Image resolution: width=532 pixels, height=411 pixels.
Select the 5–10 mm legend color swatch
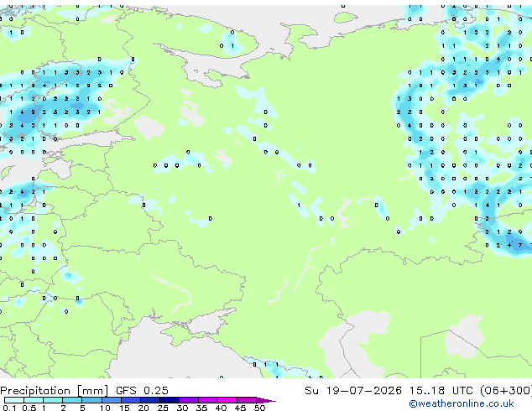(91, 400)
